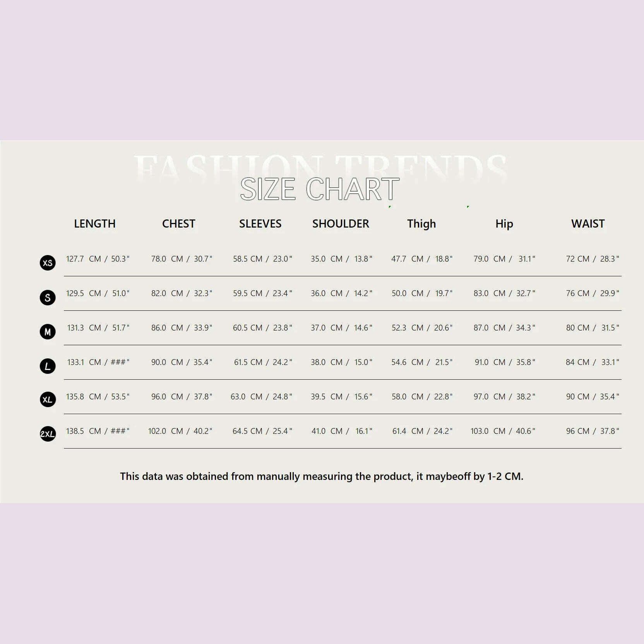Click the XS size badge icon

[48, 263]
